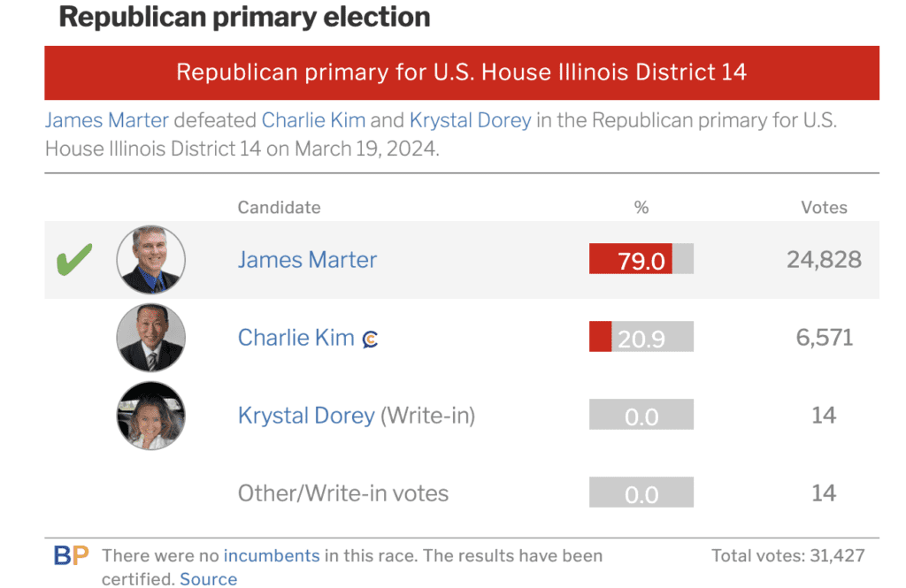906x588 pixels.
Task: Open James Marter link in results table
Action: coord(307,260)
